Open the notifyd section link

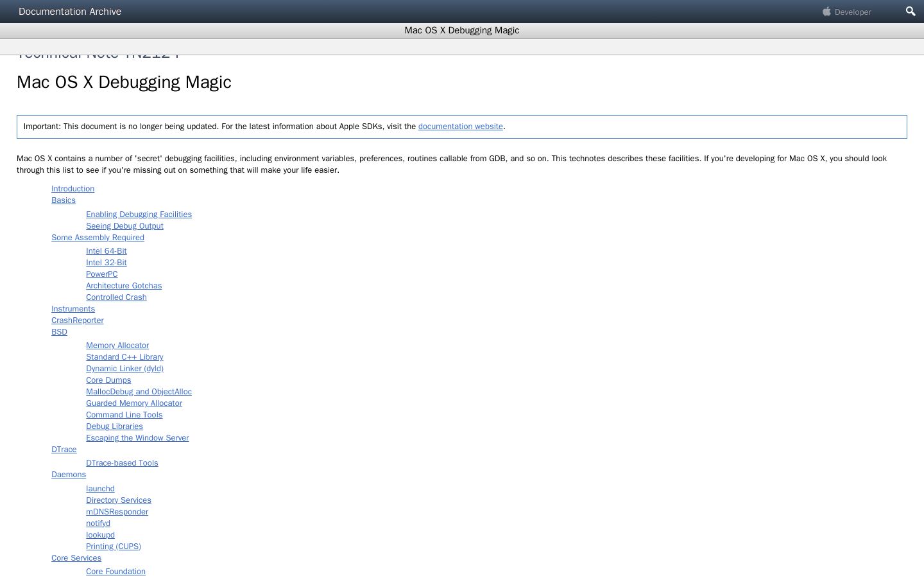point(98,523)
